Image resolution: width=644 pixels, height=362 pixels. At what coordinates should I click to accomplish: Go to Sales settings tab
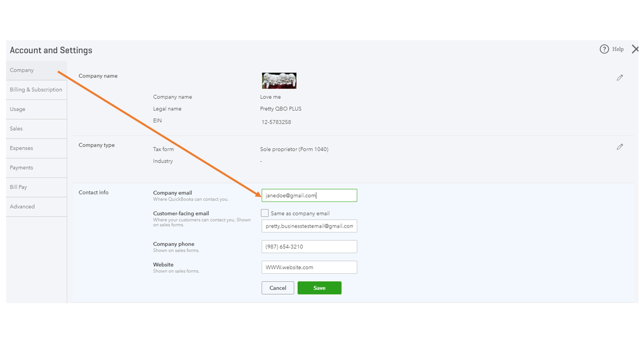[16, 129]
